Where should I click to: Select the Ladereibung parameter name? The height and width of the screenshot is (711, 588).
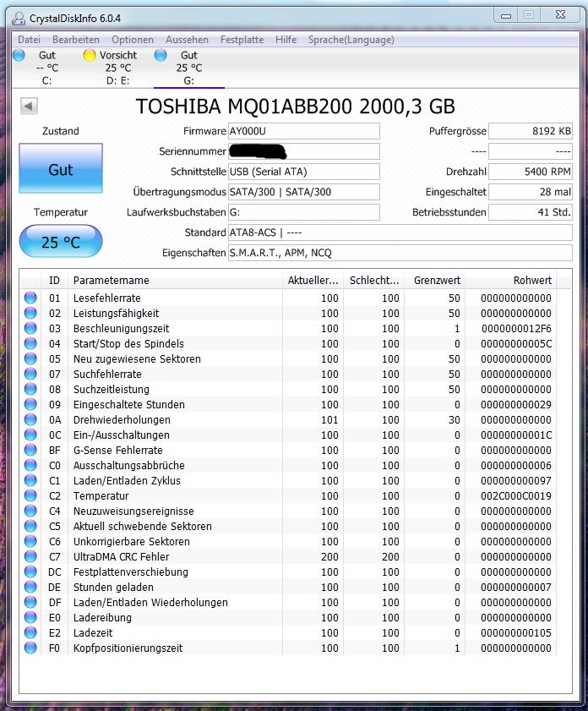click(x=102, y=618)
